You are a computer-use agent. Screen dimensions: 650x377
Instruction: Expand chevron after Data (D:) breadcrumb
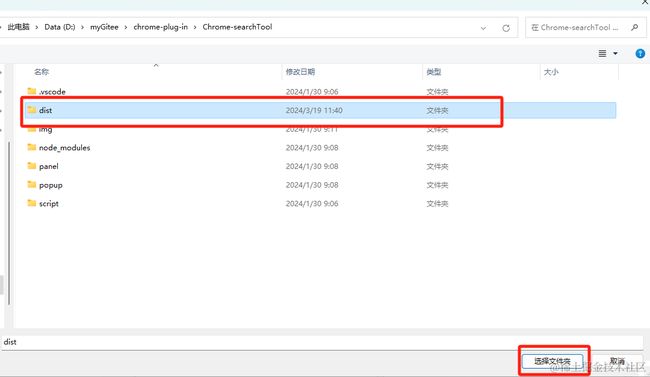click(x=82, y=27)
